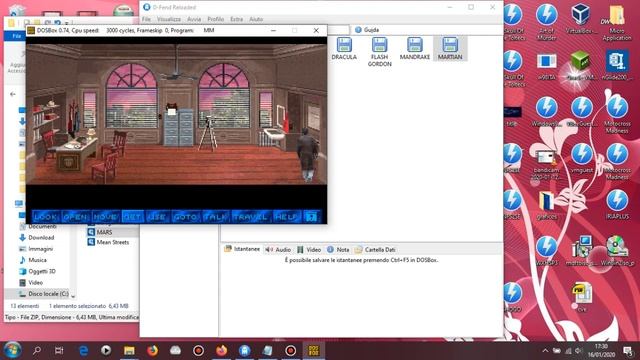Open Video folder in Explorer sidebar
Screen dimensions: 640x360
coord(31,282)
